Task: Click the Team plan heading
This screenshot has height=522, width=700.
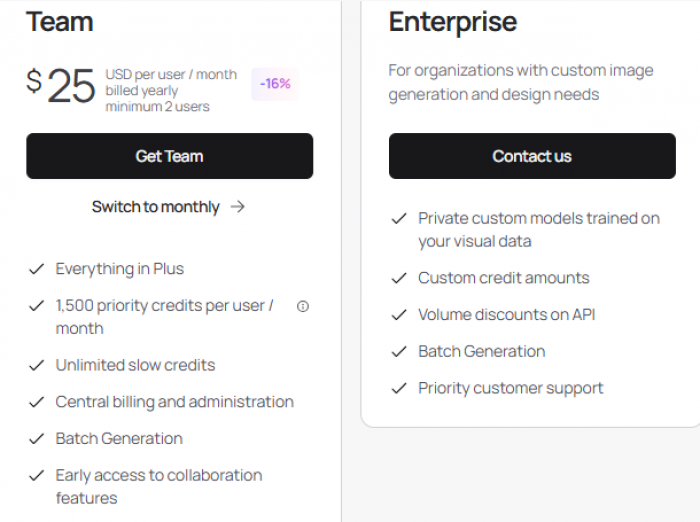Action: (x=60, y=21)
